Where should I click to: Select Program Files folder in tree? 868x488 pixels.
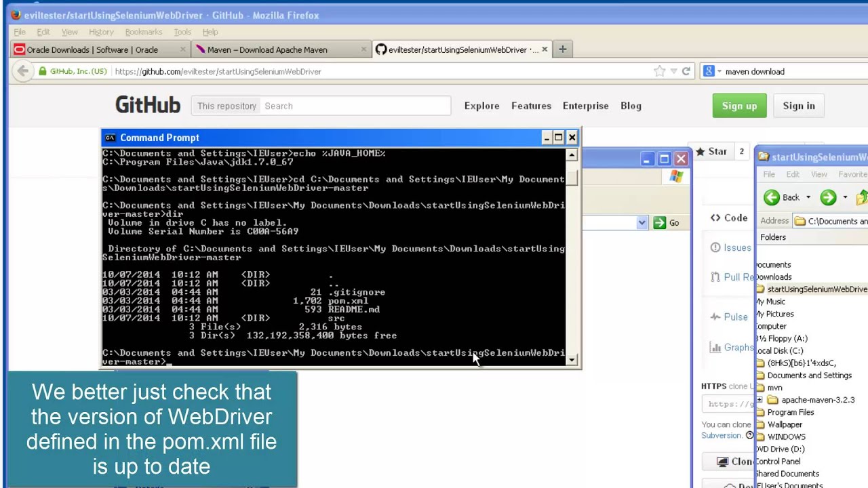pyautogui.click(x=791, y=412)
